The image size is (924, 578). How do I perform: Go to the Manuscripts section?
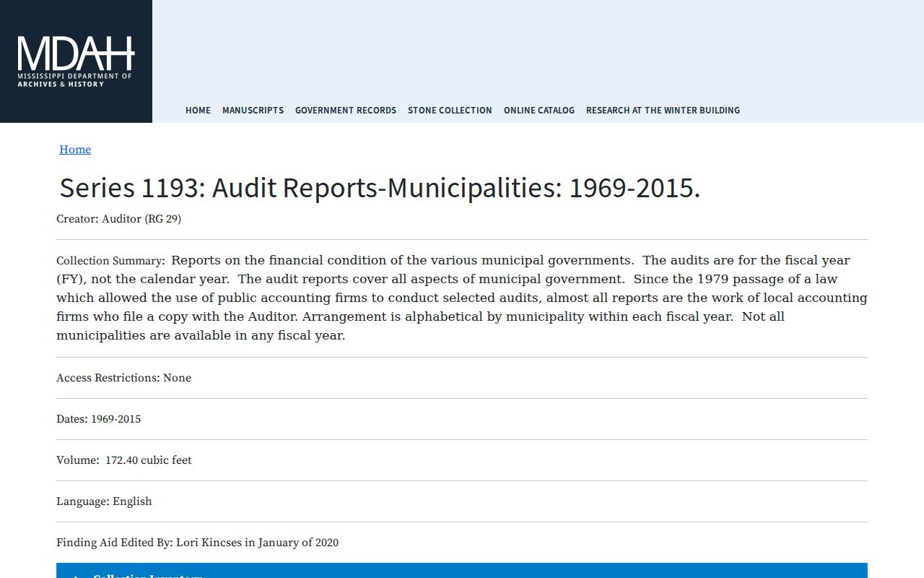(253, 111)
